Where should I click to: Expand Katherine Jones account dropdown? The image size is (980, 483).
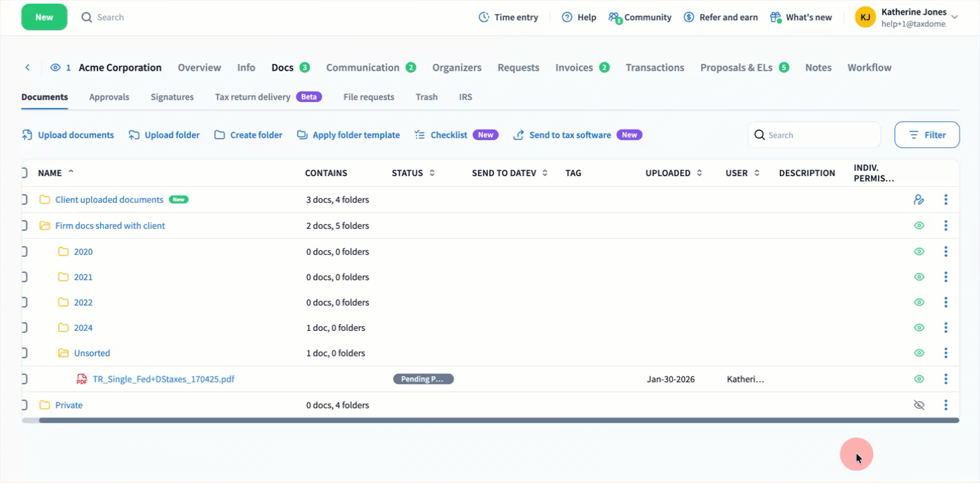point(955,17)
